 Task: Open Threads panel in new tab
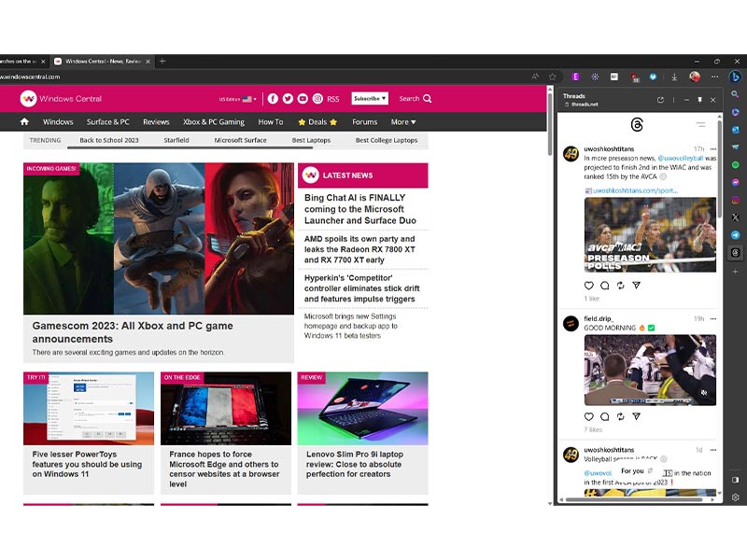pos(660,100)
